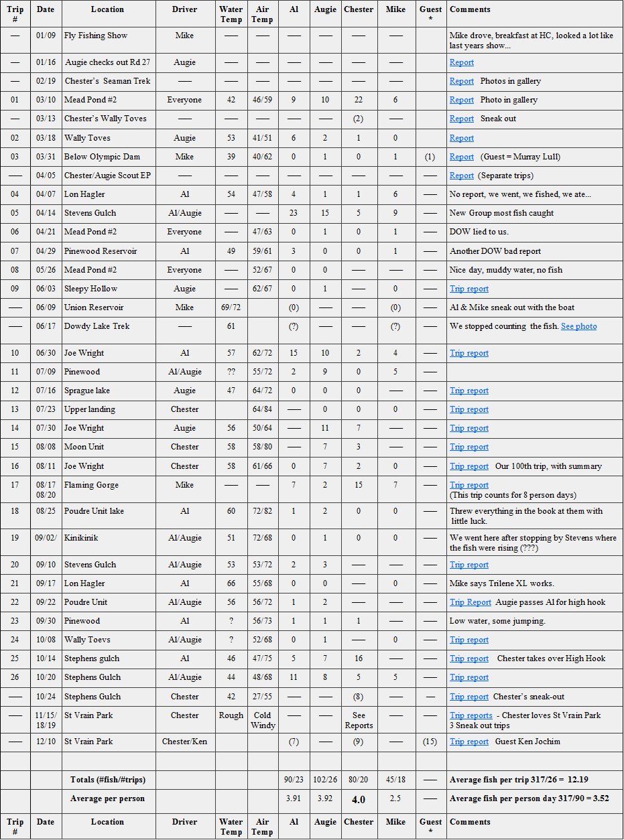
Task: Open Report link for Chester's Seaman Trek
Action: (461, 81)
